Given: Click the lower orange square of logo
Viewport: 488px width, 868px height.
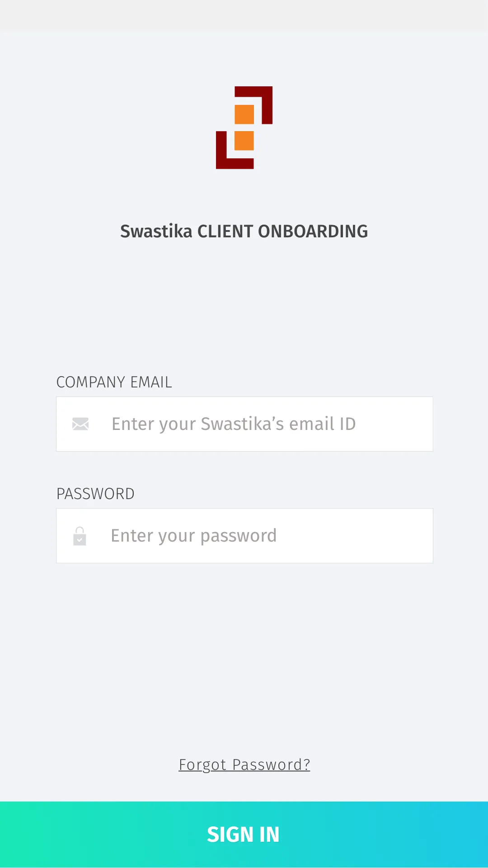Looking at the screenshot, I should point(244,141).
